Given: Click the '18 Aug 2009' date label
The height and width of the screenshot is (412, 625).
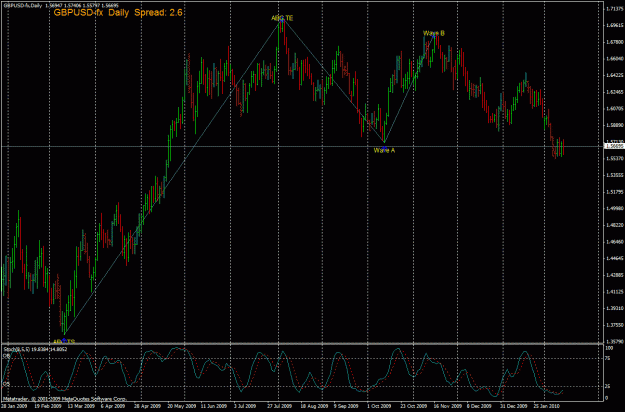Looking at the screenshot, I should (x=314, y=406).
